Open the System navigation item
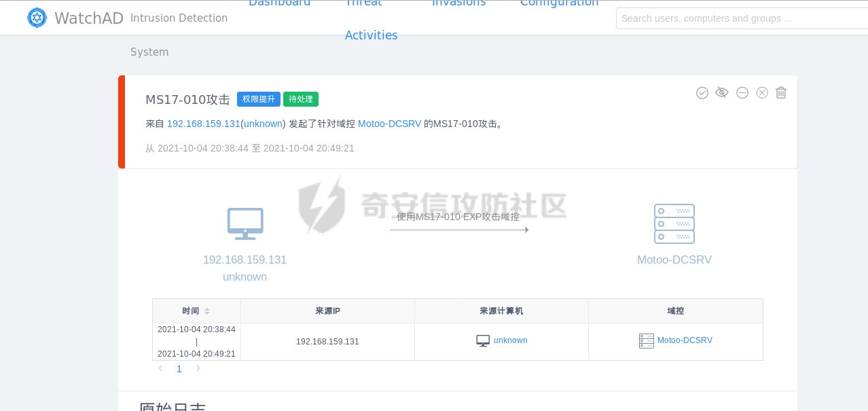This screenshot has height=411, width=868. click(x=149, y=52)
